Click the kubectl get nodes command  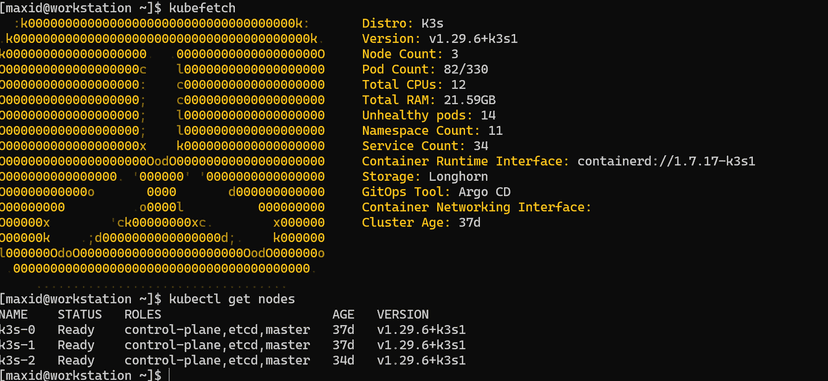pos(232,299)
